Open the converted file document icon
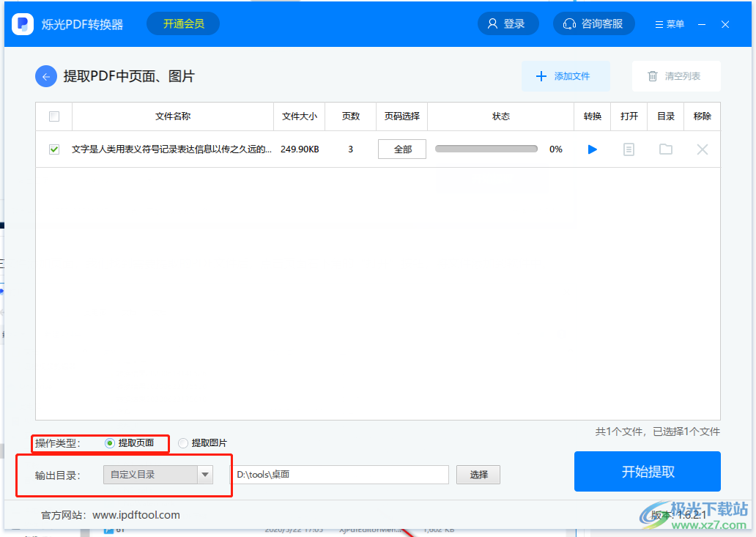 pyautogui.click(x=629, y=149)
